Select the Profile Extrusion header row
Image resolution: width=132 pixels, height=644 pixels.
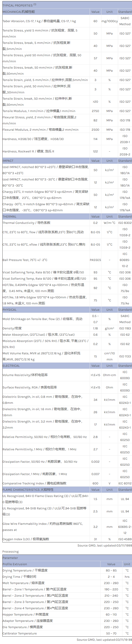15,564
